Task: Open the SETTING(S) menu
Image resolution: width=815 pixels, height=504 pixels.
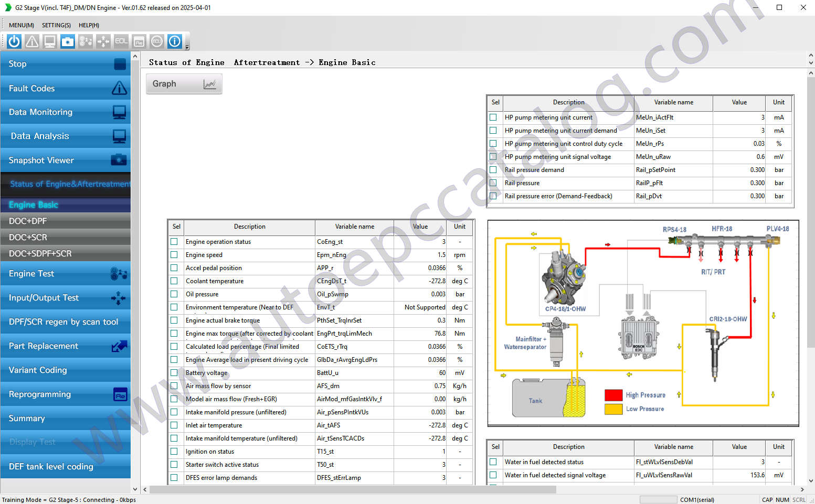Action: click(56, 25)
